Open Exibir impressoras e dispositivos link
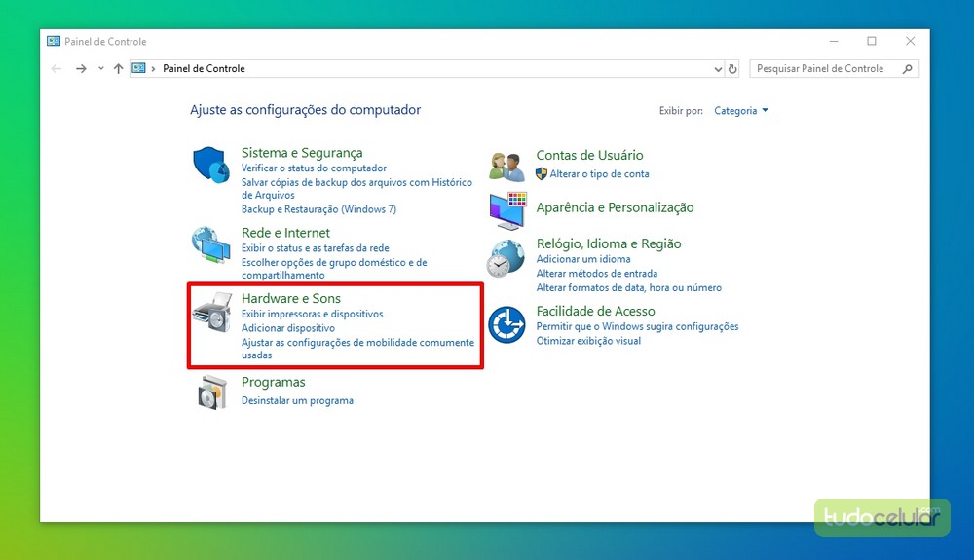This screenshot has height=560, width=974. pyautogui.click(x=312, y=315)
